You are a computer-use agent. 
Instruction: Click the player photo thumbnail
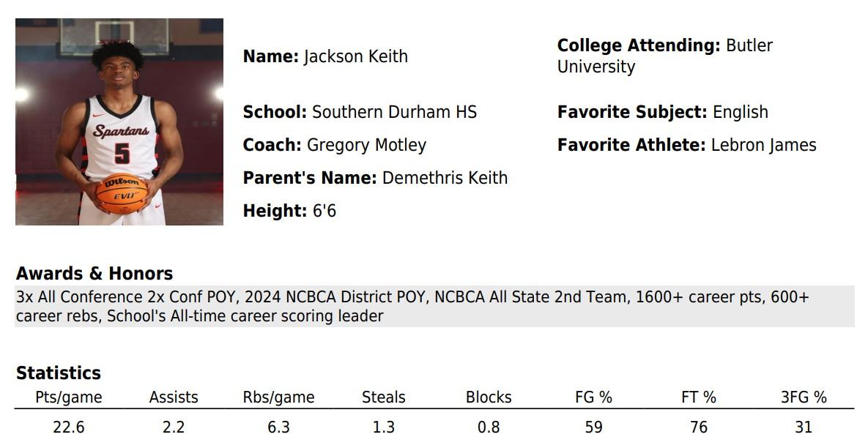tap(119, 122)
